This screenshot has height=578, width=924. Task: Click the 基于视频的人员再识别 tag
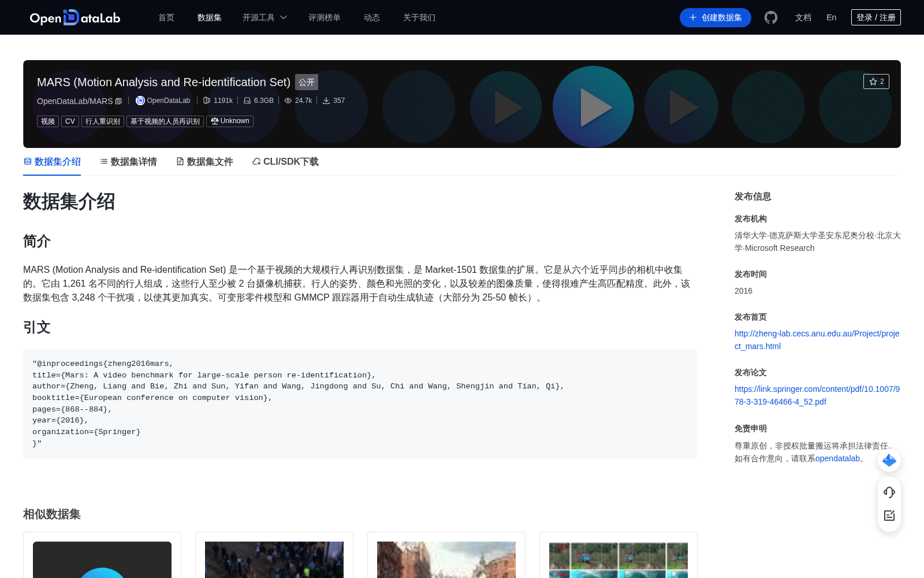pos(165,121)
